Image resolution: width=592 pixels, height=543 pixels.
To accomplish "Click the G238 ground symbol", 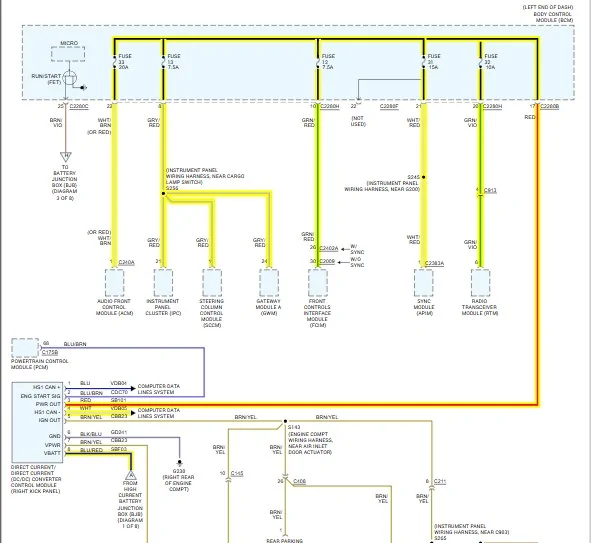I will [180, 463].
